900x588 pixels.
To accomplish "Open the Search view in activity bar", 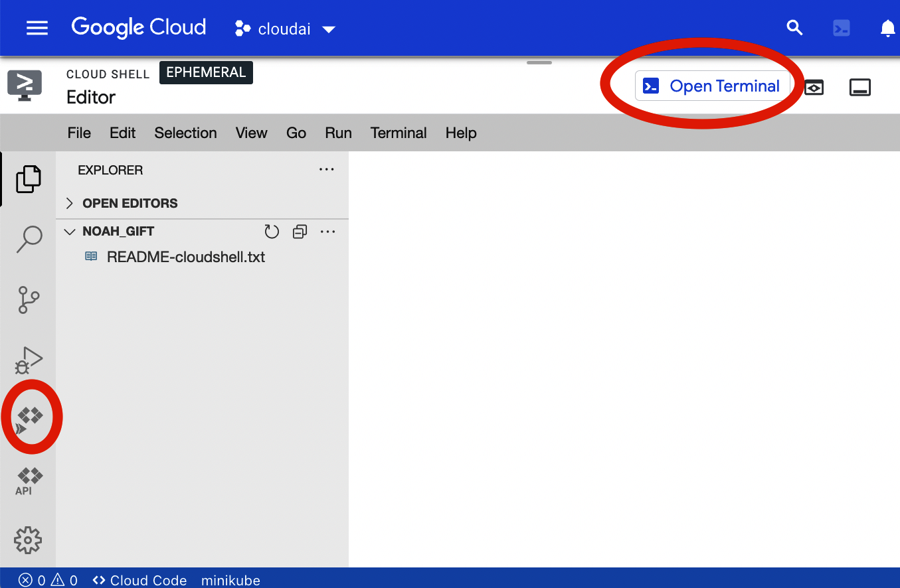I will [29, 240].
